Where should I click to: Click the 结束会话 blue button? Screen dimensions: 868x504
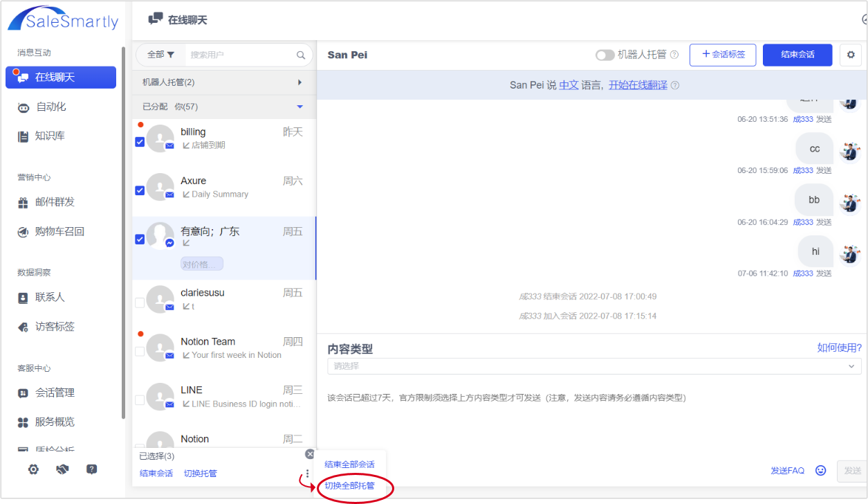797,55
